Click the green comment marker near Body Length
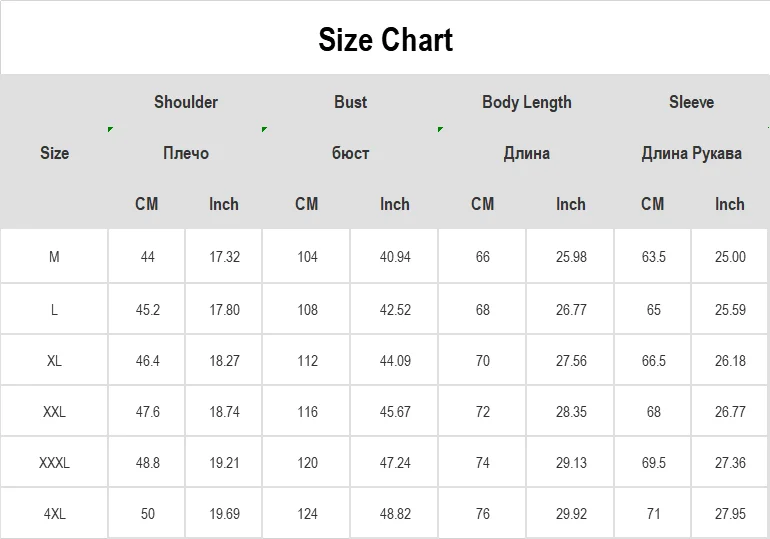770x539 pixels. point(440,130)
